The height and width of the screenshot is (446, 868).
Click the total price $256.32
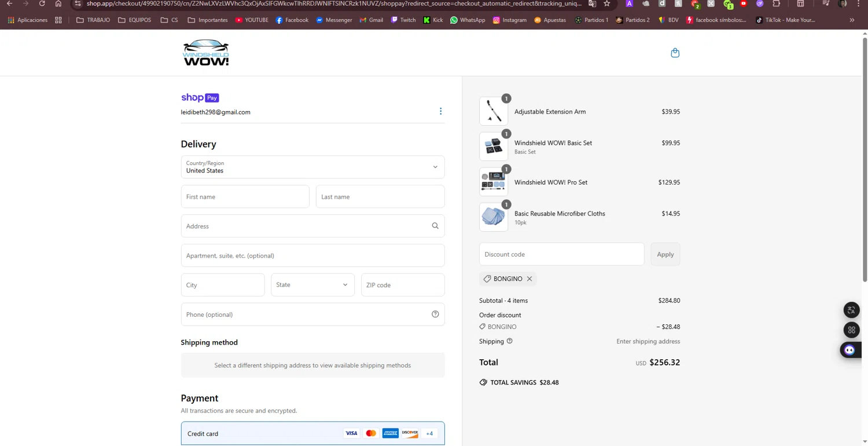click(x=664, y=363)
